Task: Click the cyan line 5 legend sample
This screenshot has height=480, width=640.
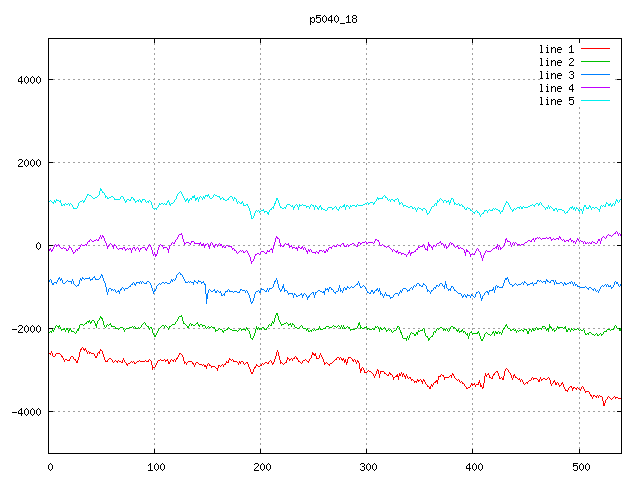Action: [x=595, y=101]
